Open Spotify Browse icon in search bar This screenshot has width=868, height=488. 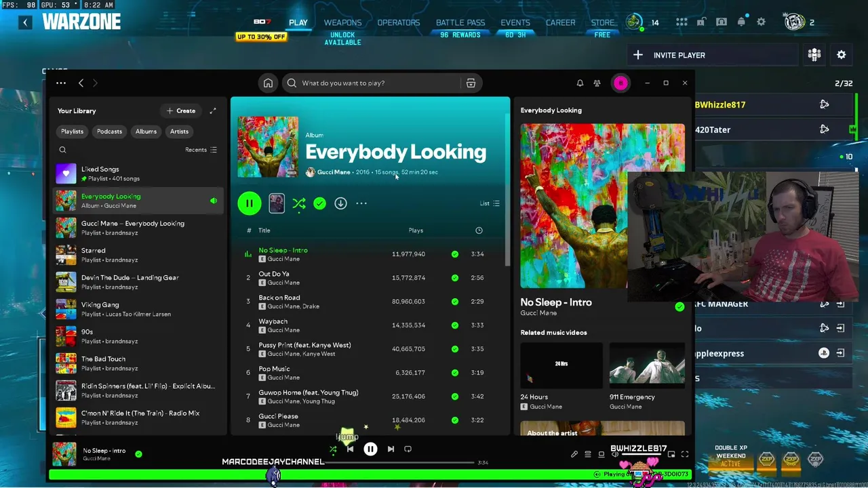pyautogui.click(x=471, y=83)
